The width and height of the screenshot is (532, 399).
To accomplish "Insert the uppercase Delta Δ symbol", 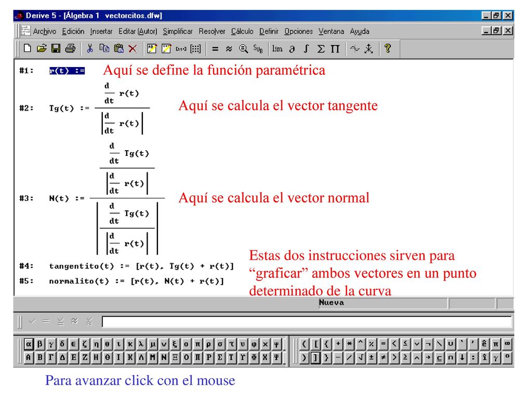I will (62, 357).
